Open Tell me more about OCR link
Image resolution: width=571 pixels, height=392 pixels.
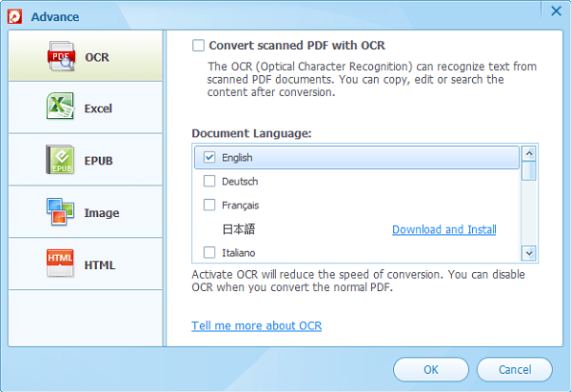tap(256, 325)
